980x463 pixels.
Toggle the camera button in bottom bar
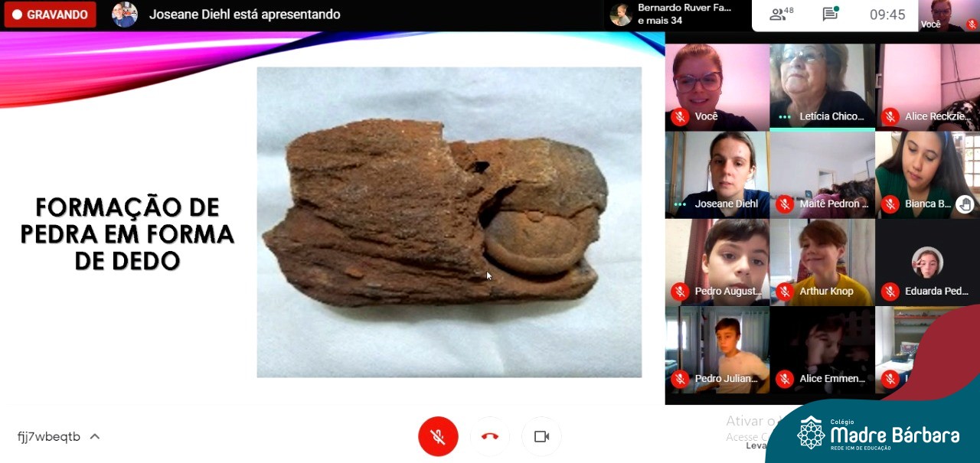(541, 437)
